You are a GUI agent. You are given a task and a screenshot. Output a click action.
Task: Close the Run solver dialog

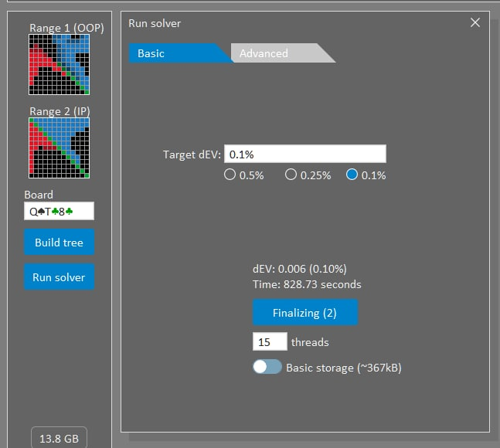[x=475, y=22]
